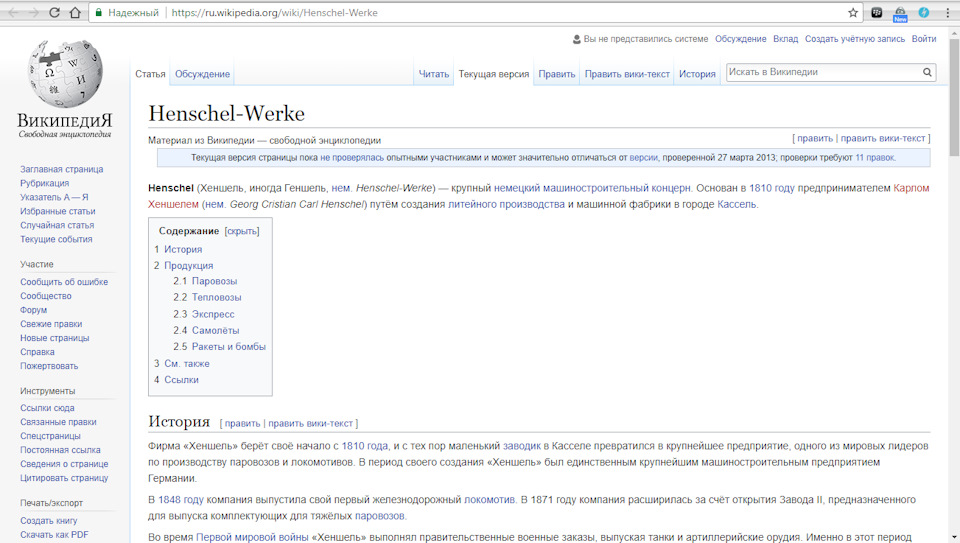This screenshot has width=960, height=543.
Task: Click the address bar URL
Action: (274, 12)
